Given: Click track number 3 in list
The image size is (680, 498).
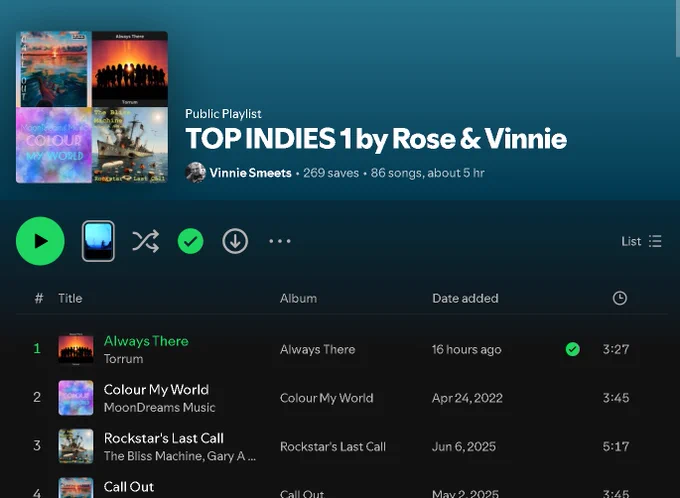Looking at the screenshot, I should [x=37, y=446].
